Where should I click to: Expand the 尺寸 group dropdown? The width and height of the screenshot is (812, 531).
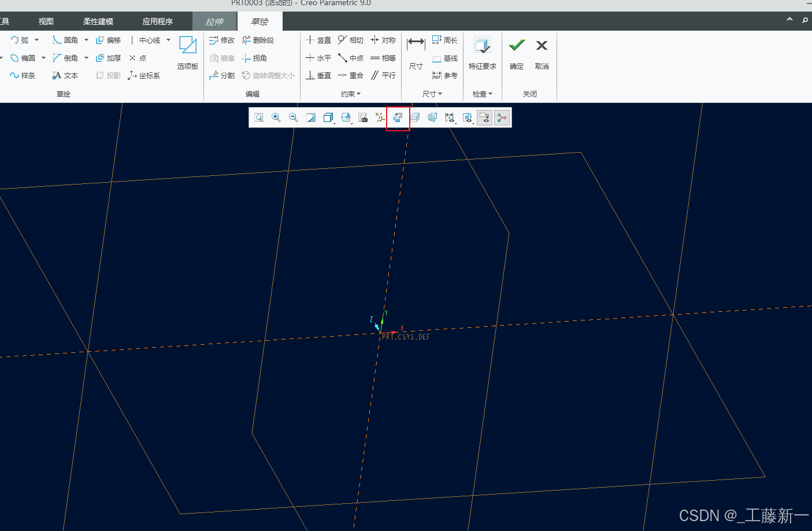[x=432, y=94]
